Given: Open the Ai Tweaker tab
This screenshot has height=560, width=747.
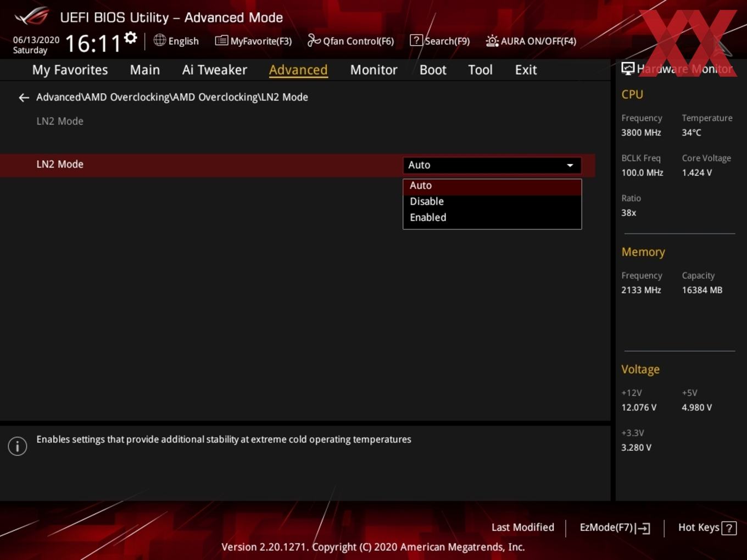Looking at the screenshot, I should pyautogui.click(x=215, y=70).
